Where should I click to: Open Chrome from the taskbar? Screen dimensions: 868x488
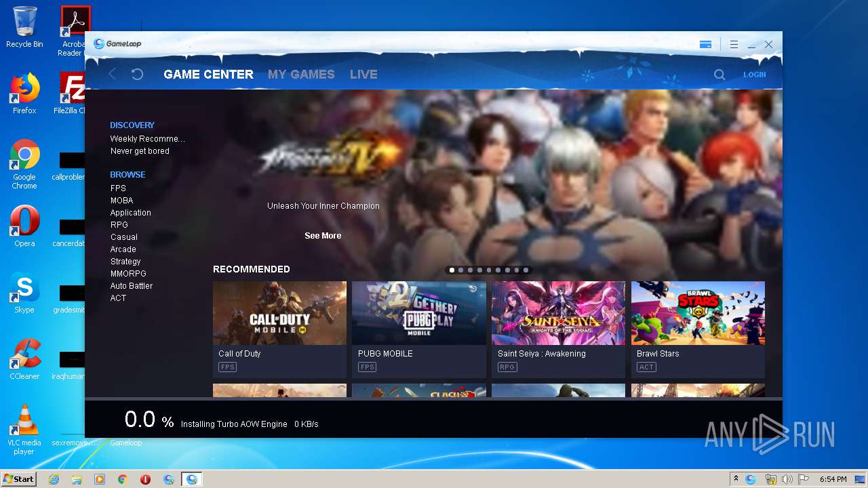pyautogui.click(x=122, y=479)
